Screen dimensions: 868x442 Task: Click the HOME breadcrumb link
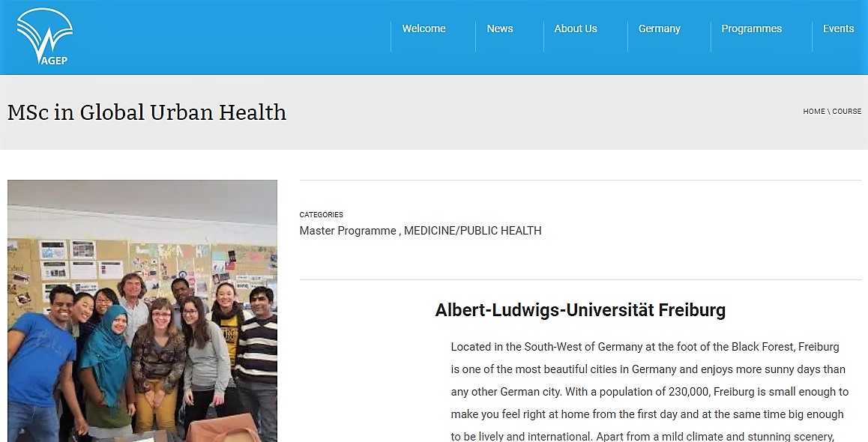tap(814, 111)
